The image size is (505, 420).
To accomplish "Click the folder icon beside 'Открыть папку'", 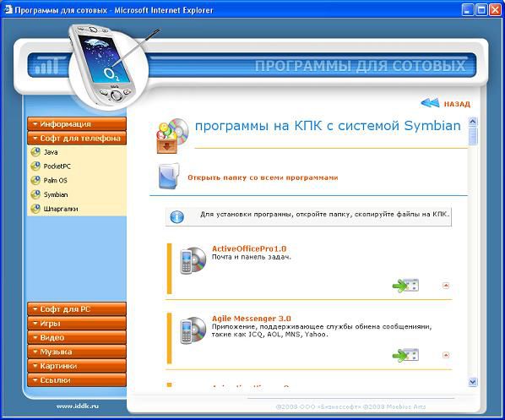I will point(168,176).
